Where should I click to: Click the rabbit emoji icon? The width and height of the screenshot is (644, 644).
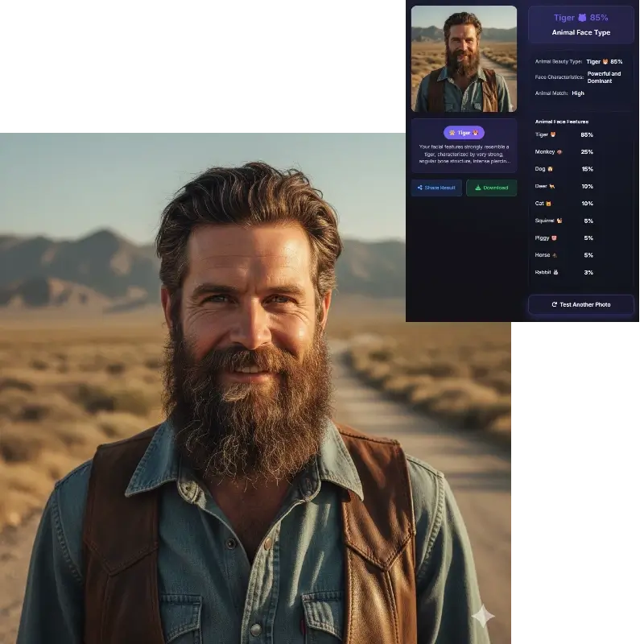pos(556,273)
